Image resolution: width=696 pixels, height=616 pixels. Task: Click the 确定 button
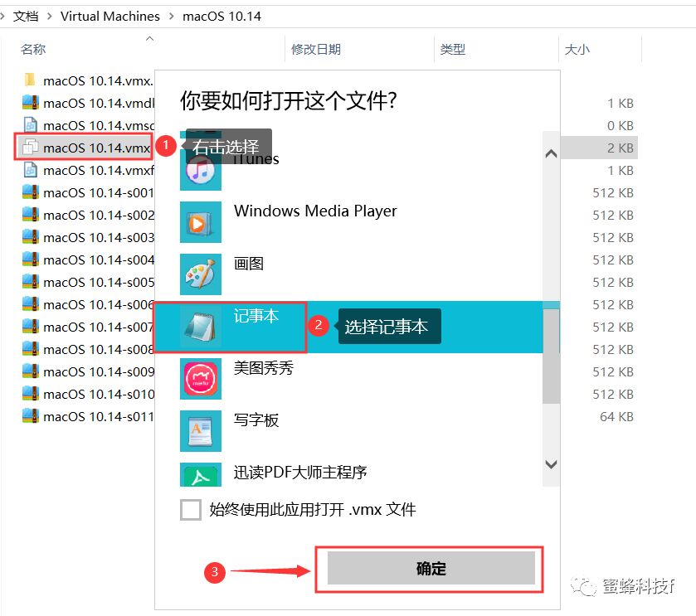pyautogui.click(x=430, y=569)
